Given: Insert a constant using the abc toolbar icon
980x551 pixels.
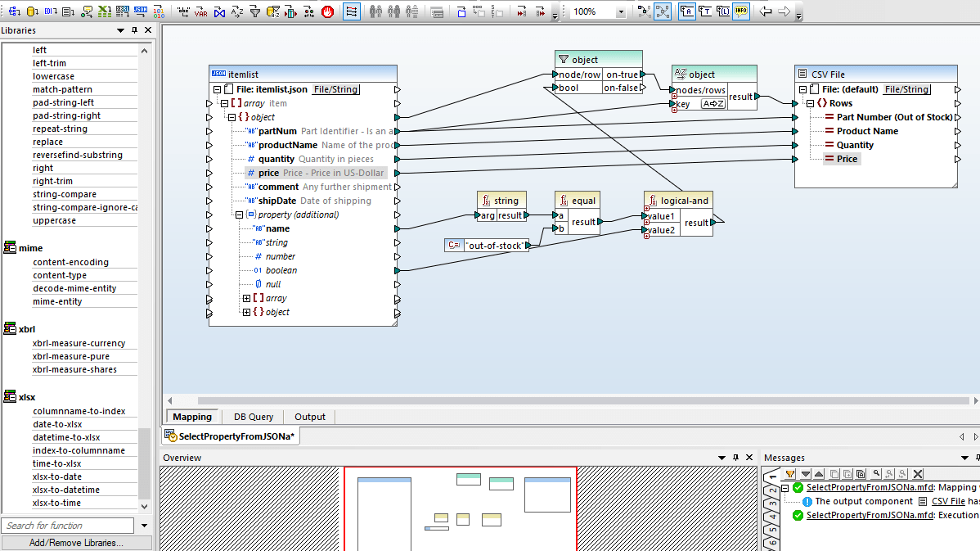Looking at the screenshot, I should (183, 11).
